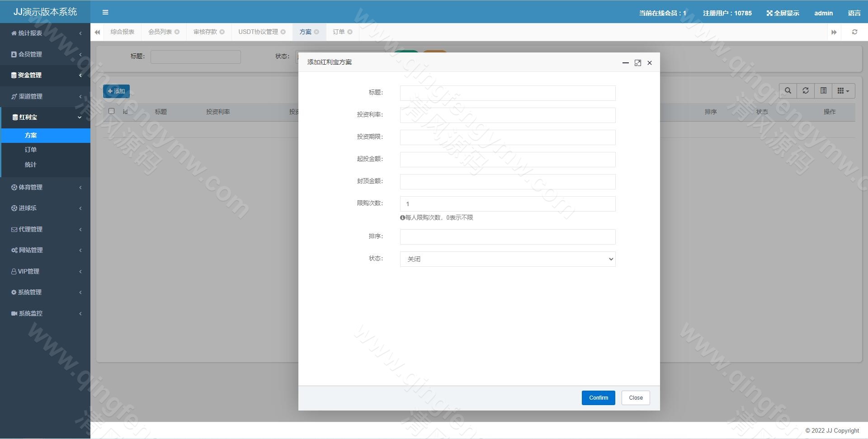This screenshot has width=868, height=439.
Task: Toggle the sidebar collapse hamburger icon
Action: (105, 12)
